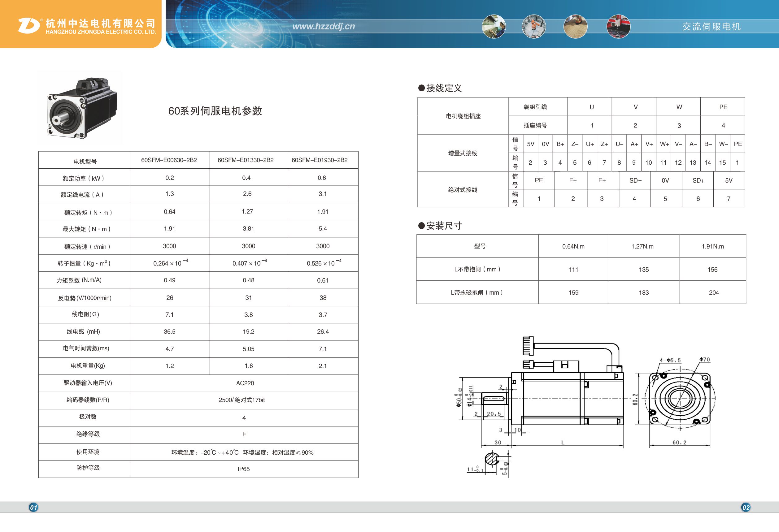Viewport: 779px width, 532px height.
Task: Click rated torque value 0.64
Action: 170,212
